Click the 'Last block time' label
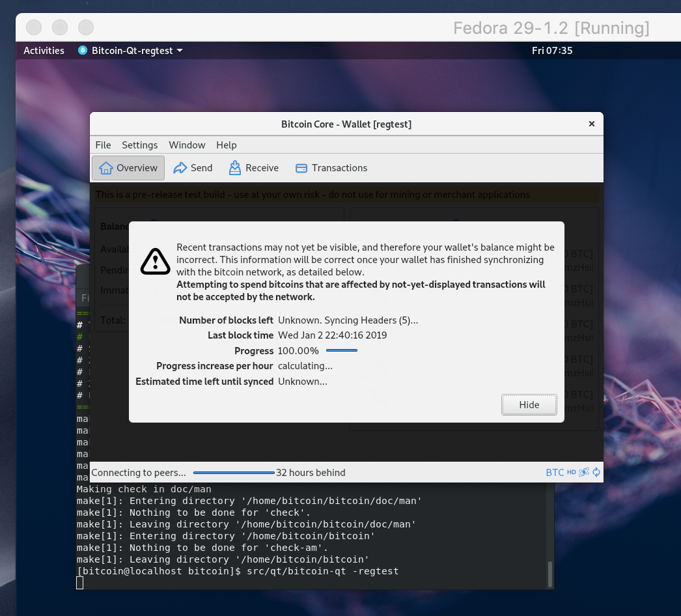 241,335
